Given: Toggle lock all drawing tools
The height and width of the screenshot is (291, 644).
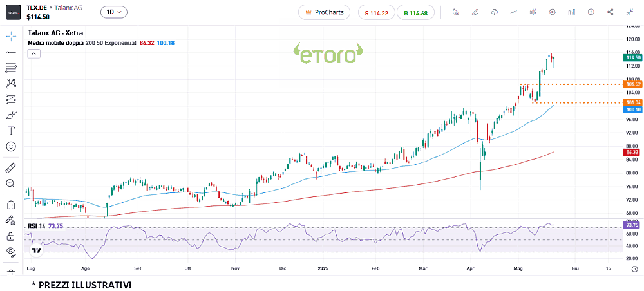Looking at the screenshot, I should (x=11, y=236).
